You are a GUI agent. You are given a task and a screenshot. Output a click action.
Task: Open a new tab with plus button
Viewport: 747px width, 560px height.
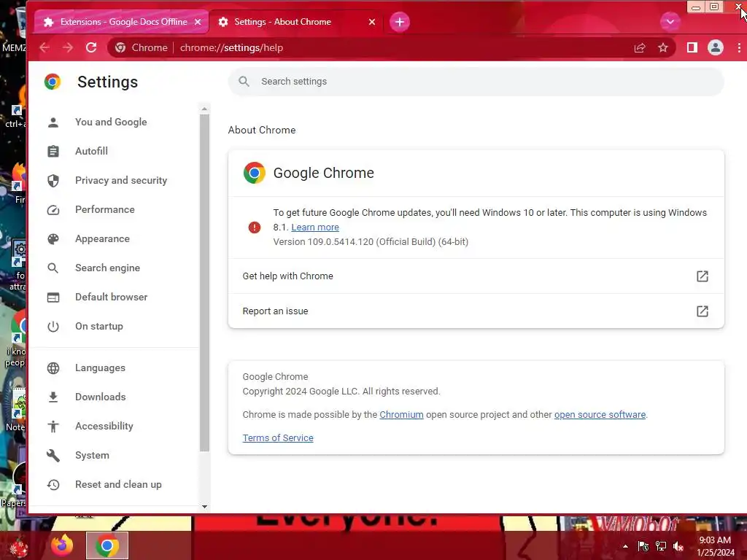(x=400, y=22)
